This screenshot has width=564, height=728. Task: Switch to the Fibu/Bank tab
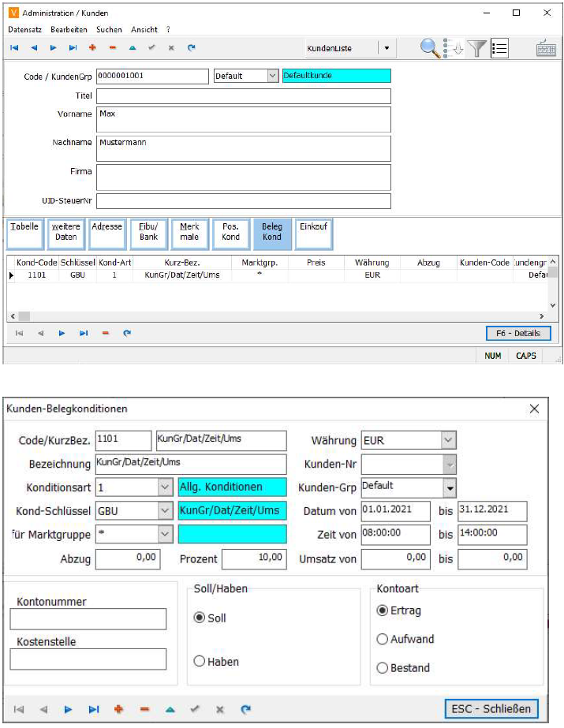tap(148, 232)
